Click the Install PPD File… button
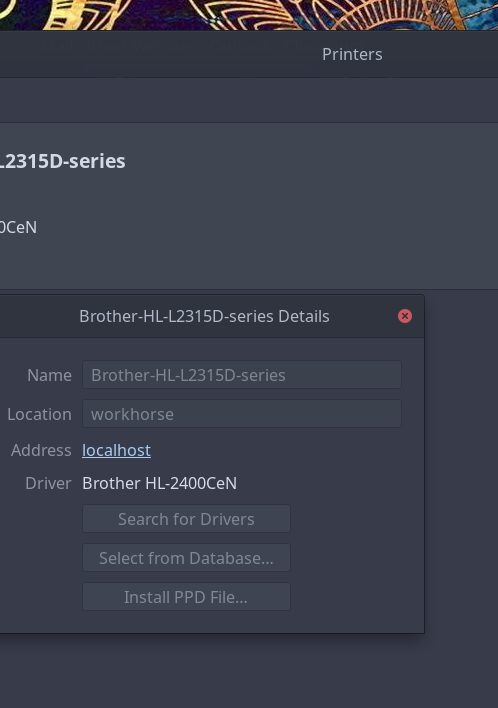This screenshot has height=708, width=498. coord(186,597)
